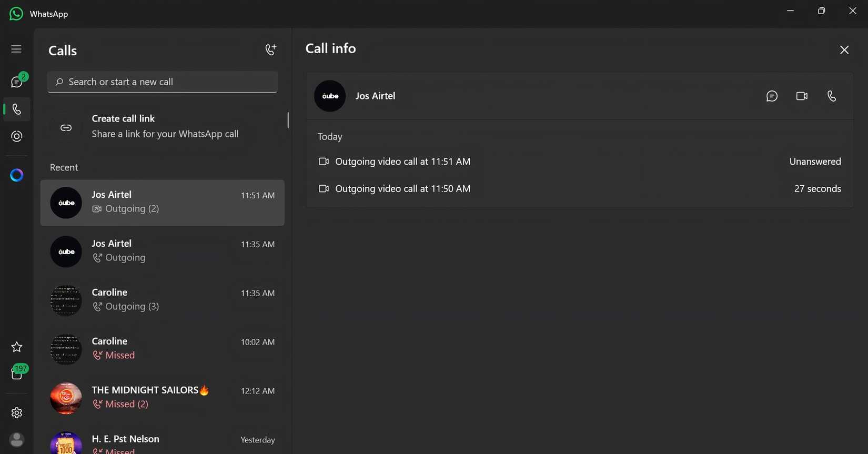
Task: Click THE MIDNIGHT SAILORS group avatar
Action: coord(66,398)
